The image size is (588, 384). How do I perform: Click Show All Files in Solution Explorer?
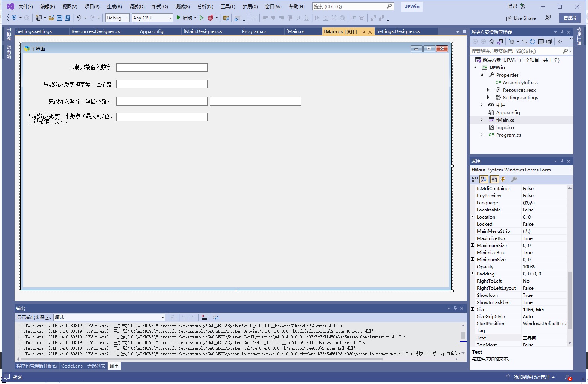pos(549,42)
